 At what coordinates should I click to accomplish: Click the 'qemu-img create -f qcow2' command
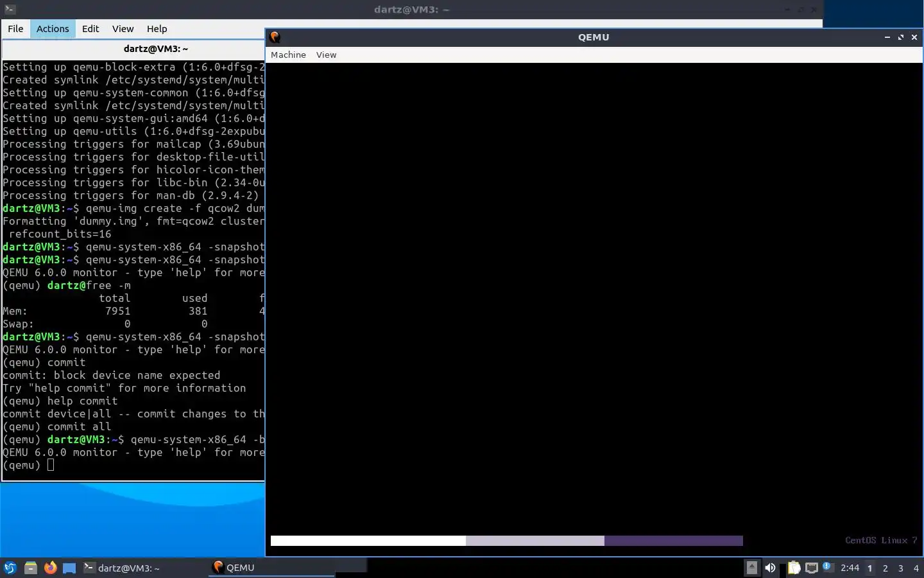pos(175,208)
